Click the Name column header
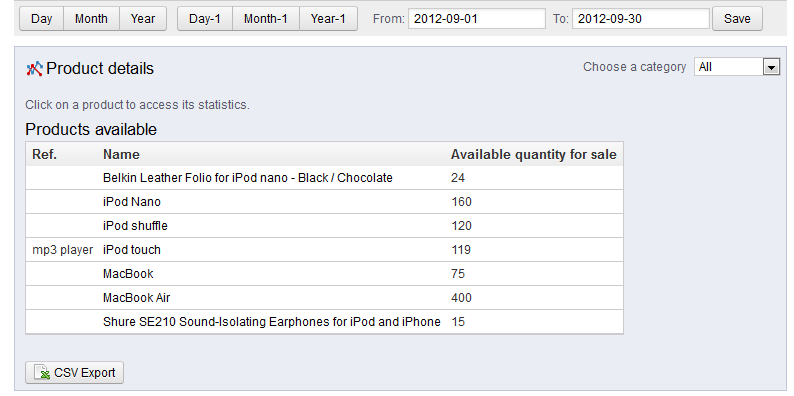This screenshot has width=794, height=396. [x=121, y=154]
